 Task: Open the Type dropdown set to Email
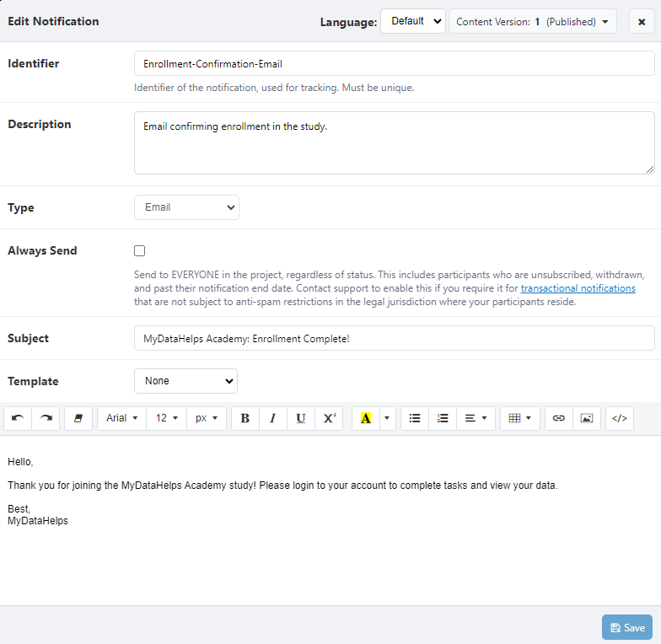186,207
